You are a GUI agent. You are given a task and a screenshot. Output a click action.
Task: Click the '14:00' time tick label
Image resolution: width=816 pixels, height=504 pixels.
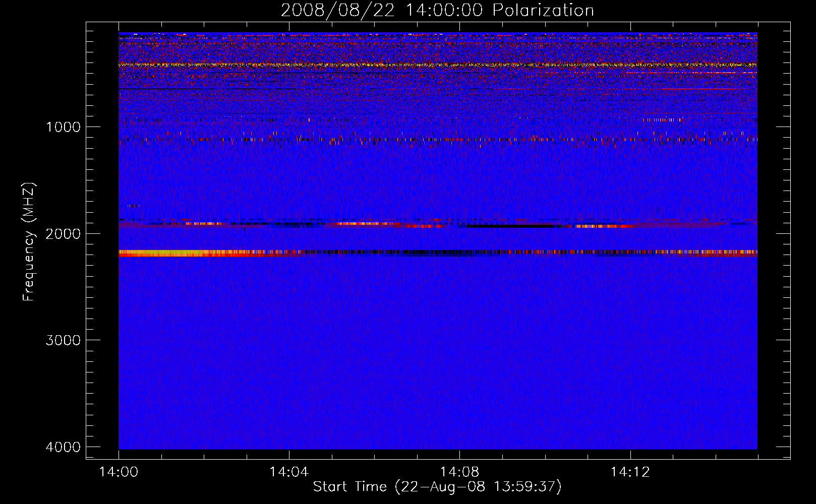[x=119, y=472]
